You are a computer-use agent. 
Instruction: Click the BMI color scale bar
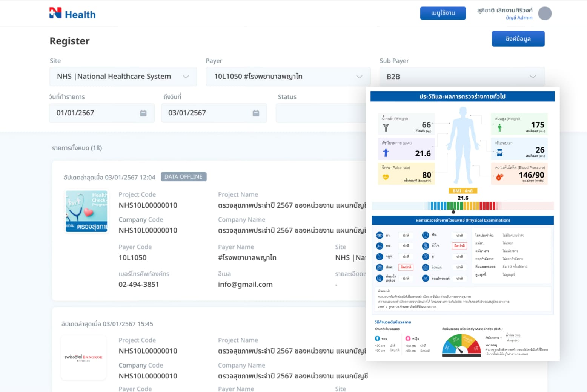pyautogui.click(x=463, y=206)
